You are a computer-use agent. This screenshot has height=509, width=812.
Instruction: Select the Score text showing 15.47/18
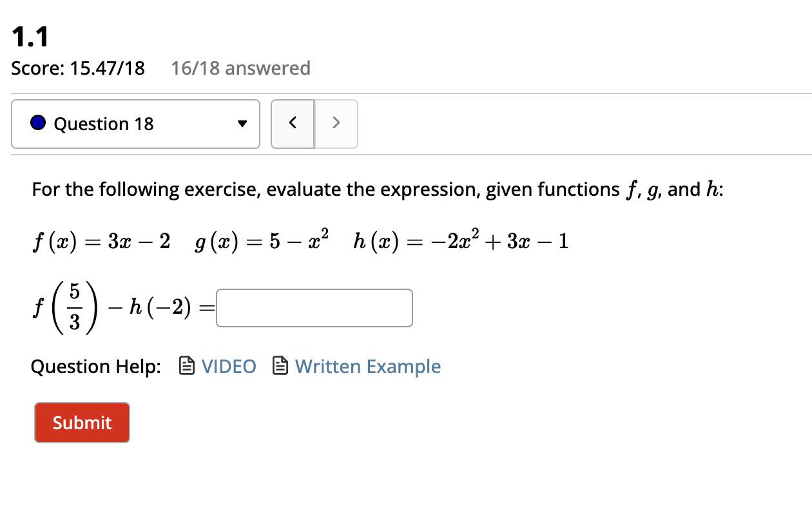[x=78, y=68]
